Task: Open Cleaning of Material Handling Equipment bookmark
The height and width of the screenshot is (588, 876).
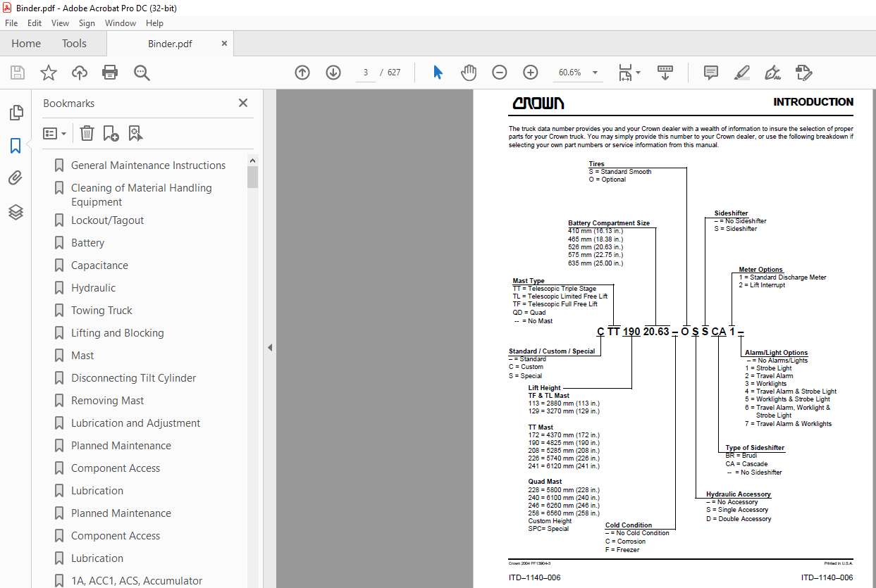Action: point(141,195)
